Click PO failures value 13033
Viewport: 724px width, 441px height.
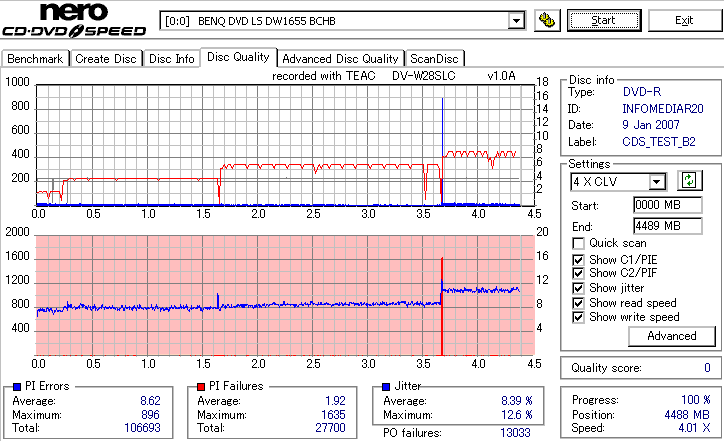pyautogui.click(x=515, y=433)
